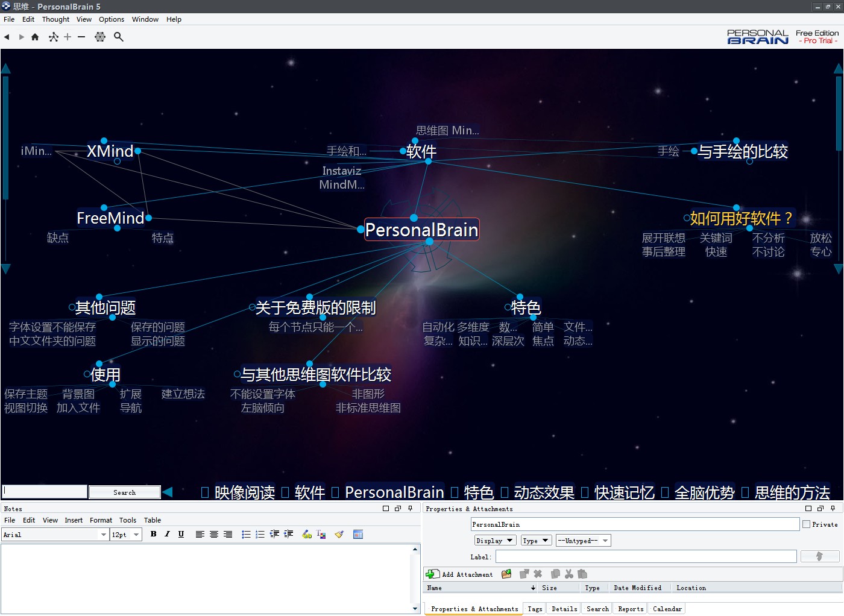The image size is (844, 616).
Task: Open the --Untyped-- combo box
Action: click(583, 541)
